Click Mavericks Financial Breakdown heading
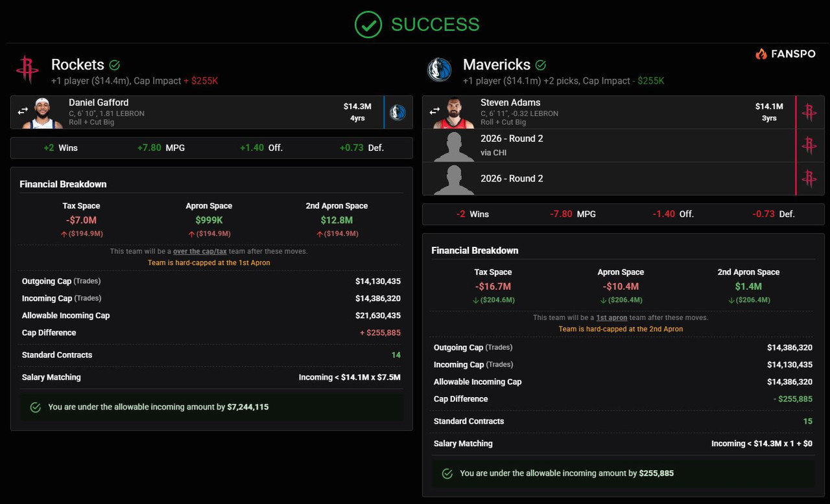 point(475,250)
